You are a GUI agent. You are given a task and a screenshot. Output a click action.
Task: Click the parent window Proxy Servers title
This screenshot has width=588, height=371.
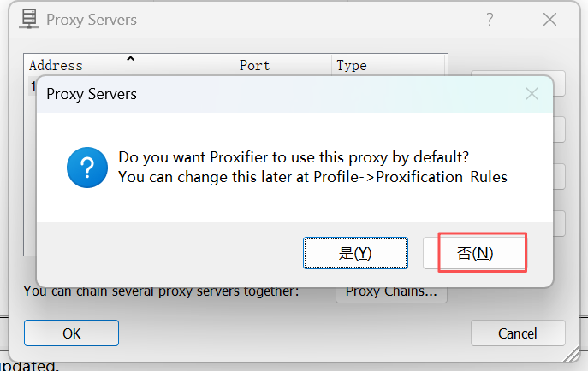coord(91,19)
